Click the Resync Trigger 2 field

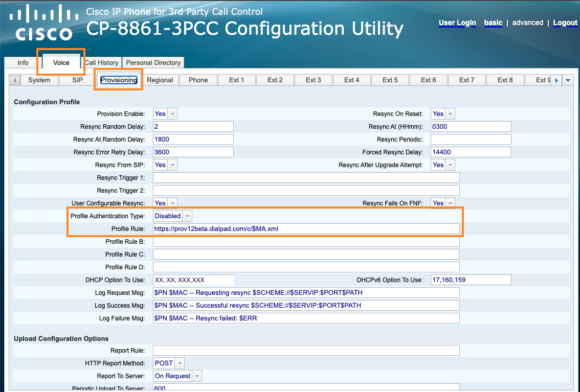[x=306, y=190]
